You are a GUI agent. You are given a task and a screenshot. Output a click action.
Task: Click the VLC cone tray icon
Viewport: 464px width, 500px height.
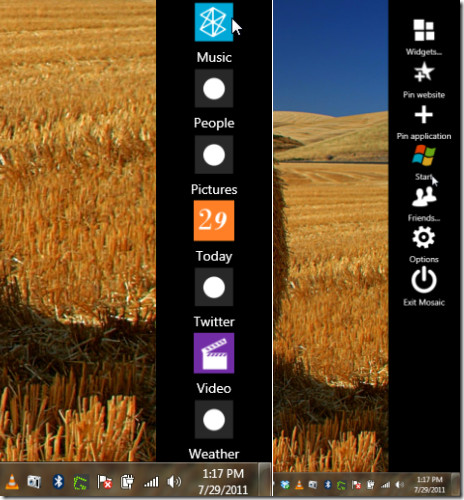(x=12, y=482)
